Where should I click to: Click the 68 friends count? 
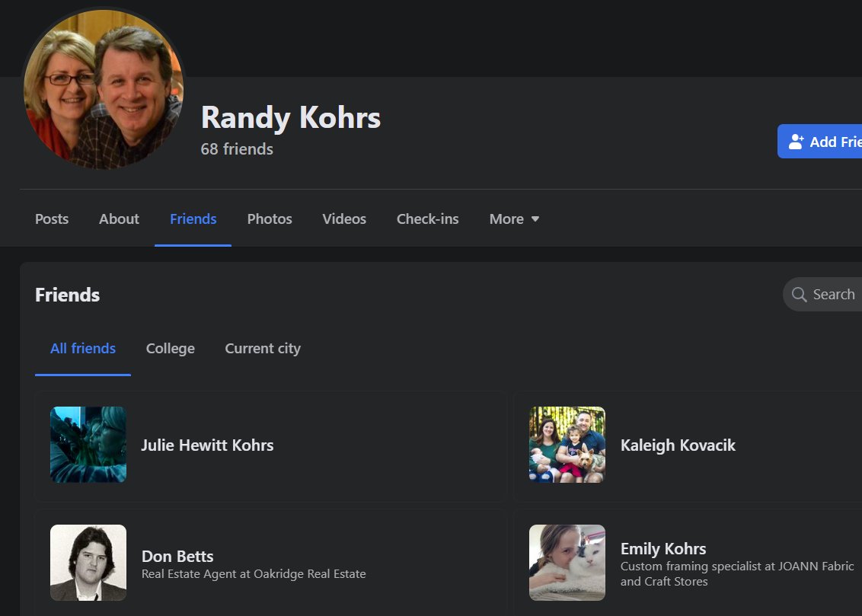click(237, 149)
